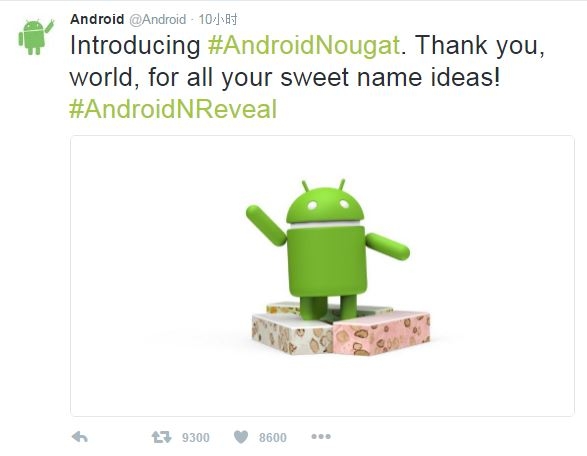Image resolution: width=587 pixels, height=456 pixels.
Task: Open the #AndroidNReveal hashtag
Action: (x=173, y=109)
